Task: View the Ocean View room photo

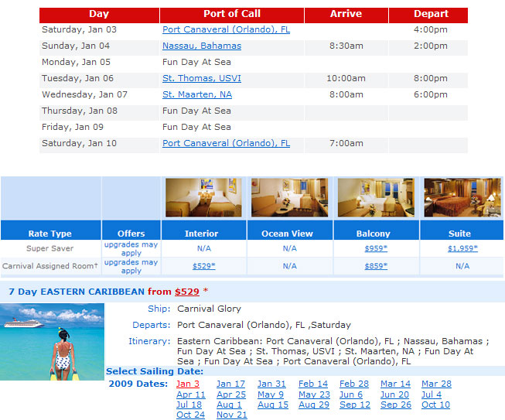Action: 289,197
